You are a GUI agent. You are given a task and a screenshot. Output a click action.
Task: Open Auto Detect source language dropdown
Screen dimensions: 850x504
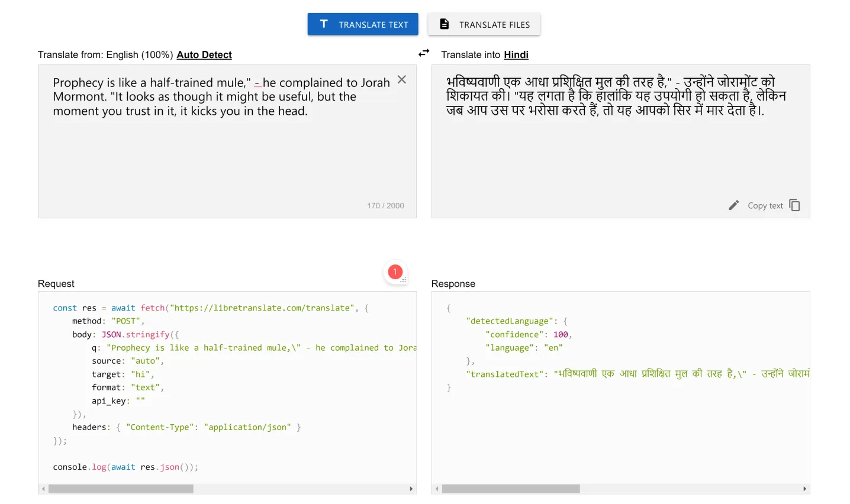(x=204, y=55)
